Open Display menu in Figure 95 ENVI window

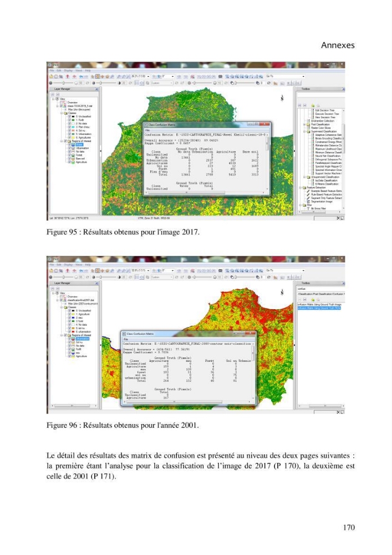pyautogui.click(x=68, y=70)
